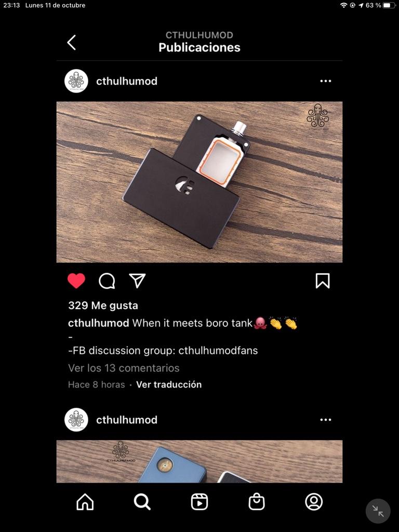This screenshot has width=399, height=532.
Task: Open the Shop bag icon
Action: [257, 502]
